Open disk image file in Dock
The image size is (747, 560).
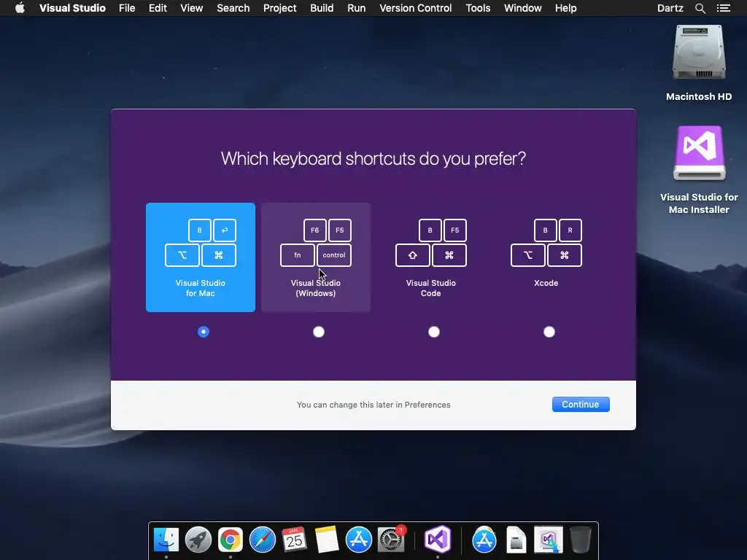tap(516, 540)
